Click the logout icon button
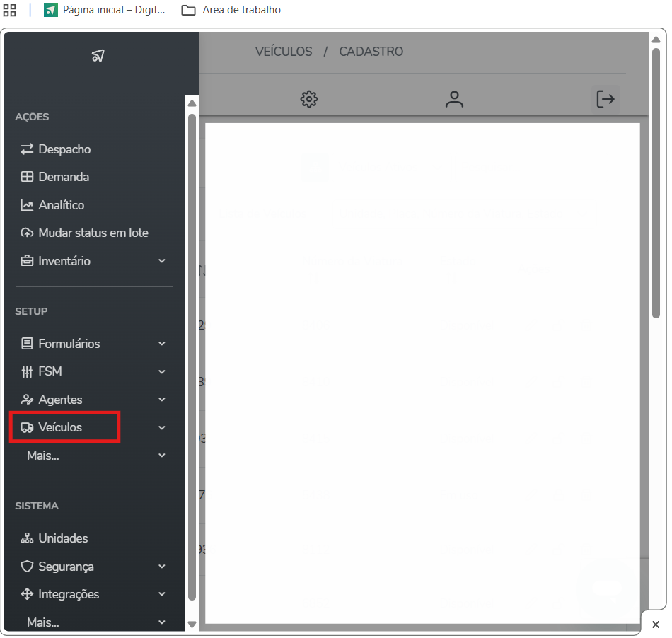This screenshot has width=672, height=638. (606, 99)
